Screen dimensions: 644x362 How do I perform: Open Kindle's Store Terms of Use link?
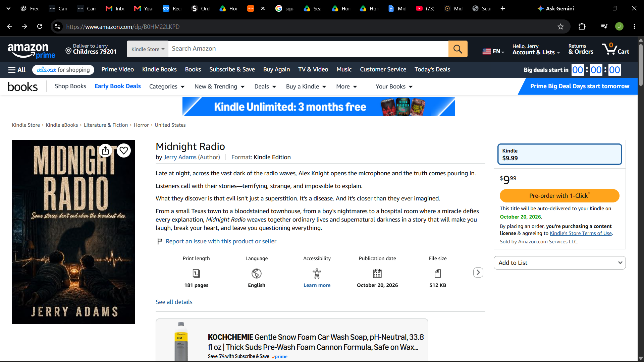tap(581, 233)
